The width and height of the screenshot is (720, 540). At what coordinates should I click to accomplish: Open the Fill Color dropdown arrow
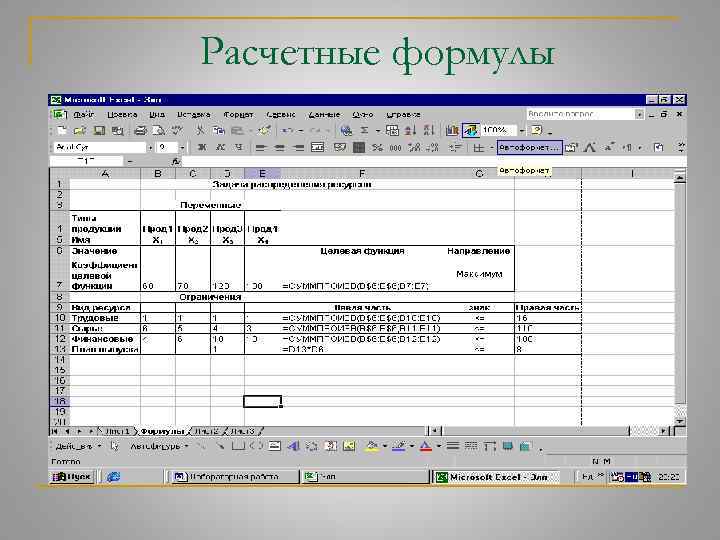(385, 446)
